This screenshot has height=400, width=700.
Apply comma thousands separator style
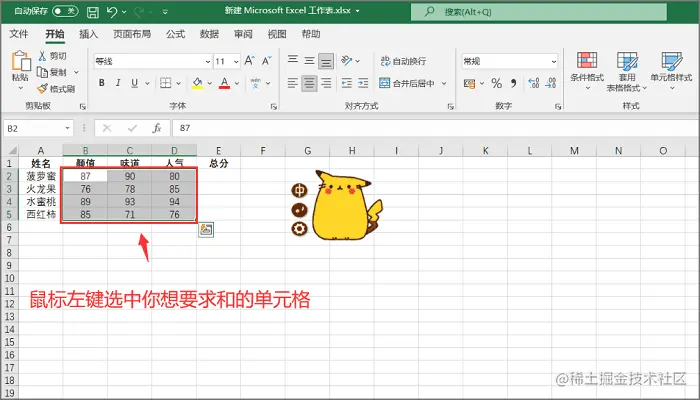513,83
